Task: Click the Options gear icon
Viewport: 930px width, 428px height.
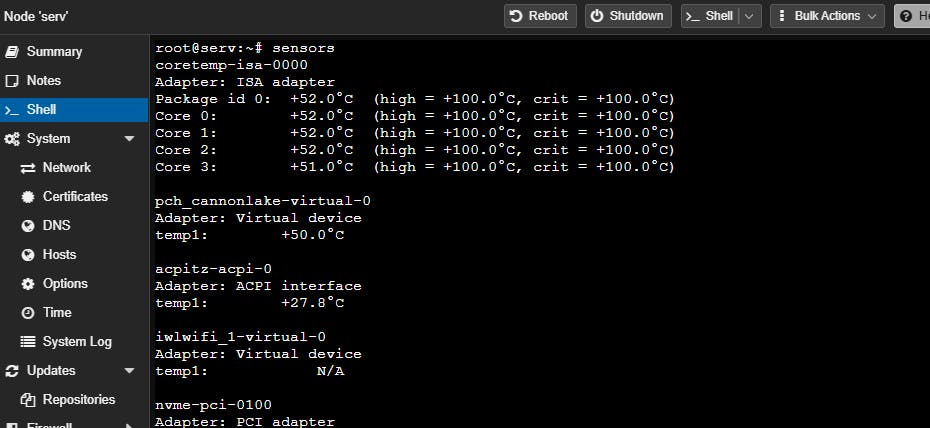Action: 28,284
